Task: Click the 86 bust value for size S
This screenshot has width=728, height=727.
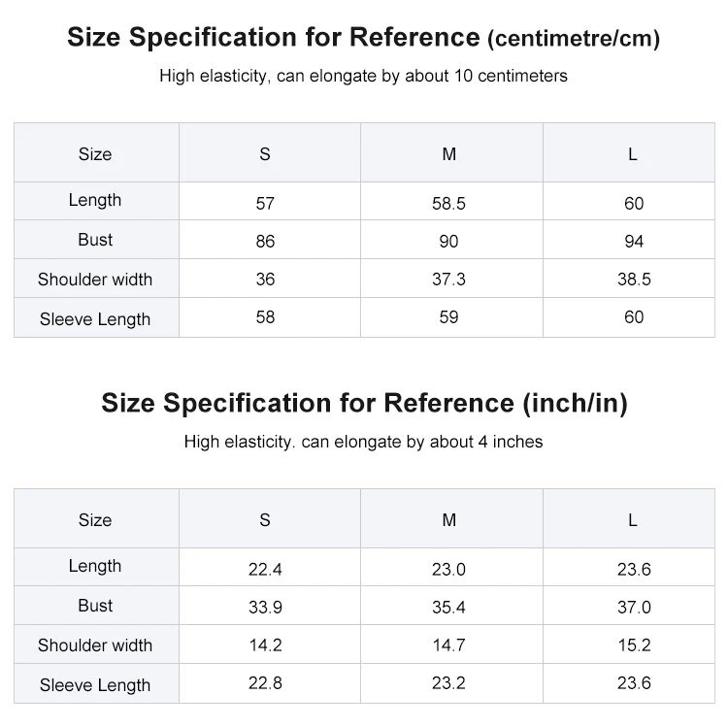Action: coord(265,242)
